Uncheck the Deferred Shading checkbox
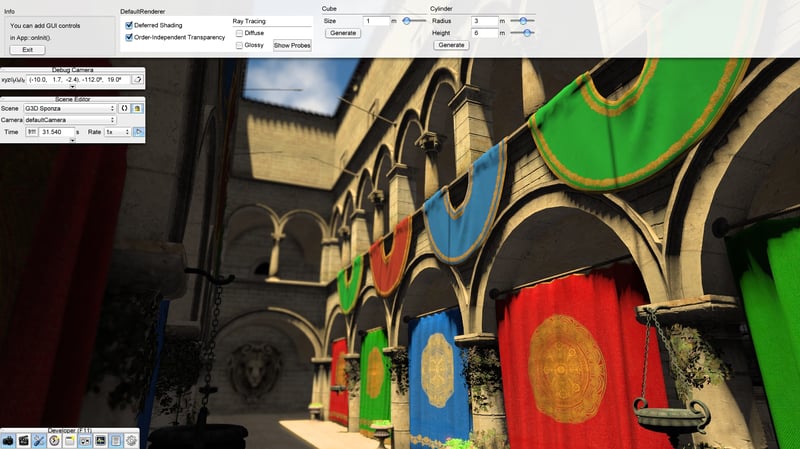Image resolution: width=800 pixels, height=449 pixels. (129, 25)
